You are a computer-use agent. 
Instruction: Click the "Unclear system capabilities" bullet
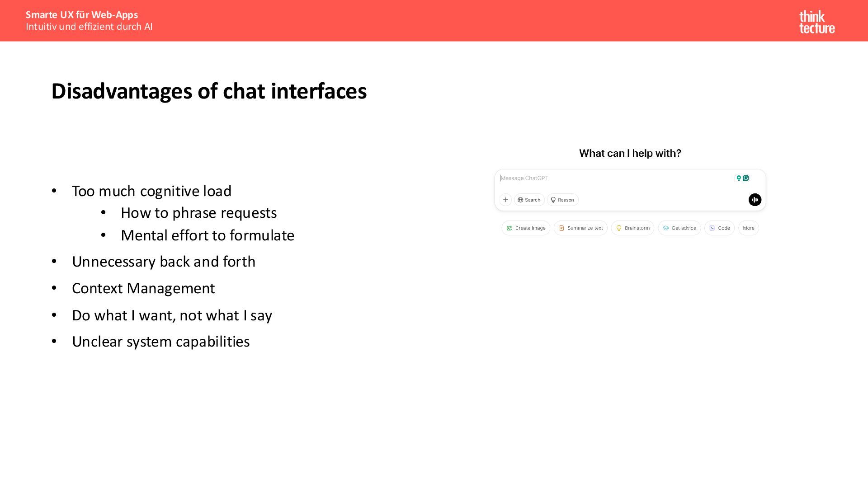[x=160, y=342]
